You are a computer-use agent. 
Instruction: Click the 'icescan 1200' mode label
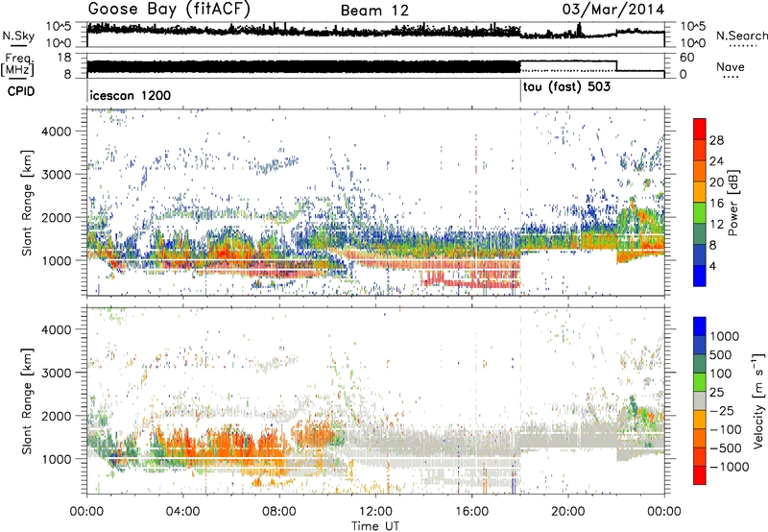click(131, 95)
